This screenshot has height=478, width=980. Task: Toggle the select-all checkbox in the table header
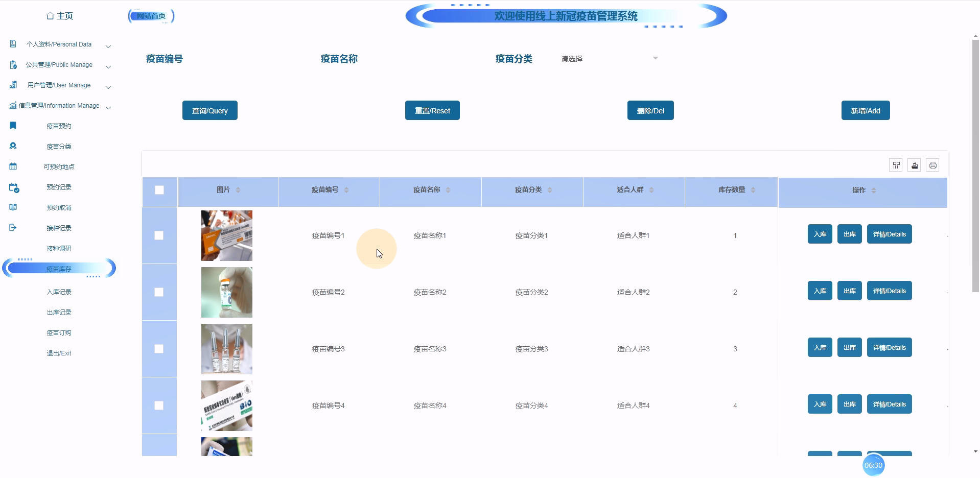tap(159, 189)
